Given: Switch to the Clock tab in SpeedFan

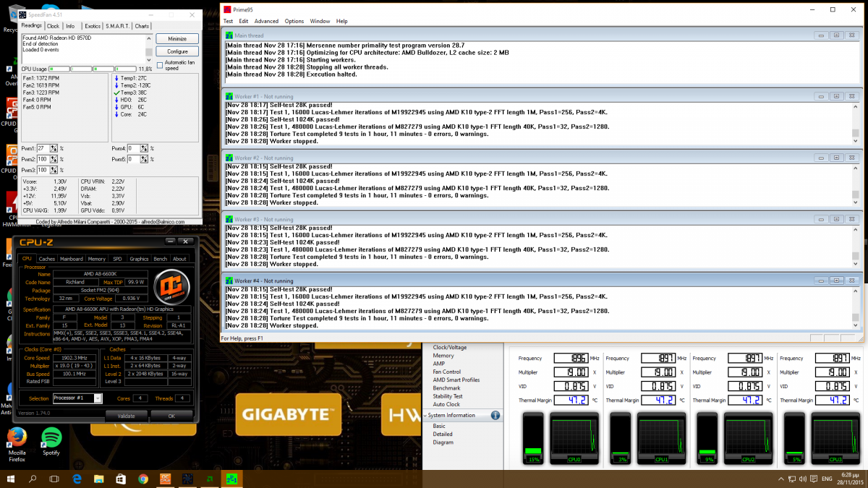Looking at the screenshot, I should pos(54,26).
